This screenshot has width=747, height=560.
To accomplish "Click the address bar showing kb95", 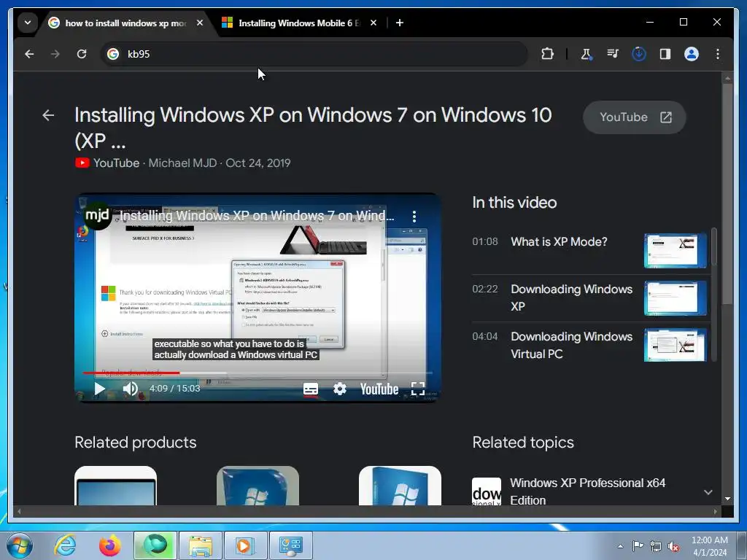I will (x=314, y=54).
